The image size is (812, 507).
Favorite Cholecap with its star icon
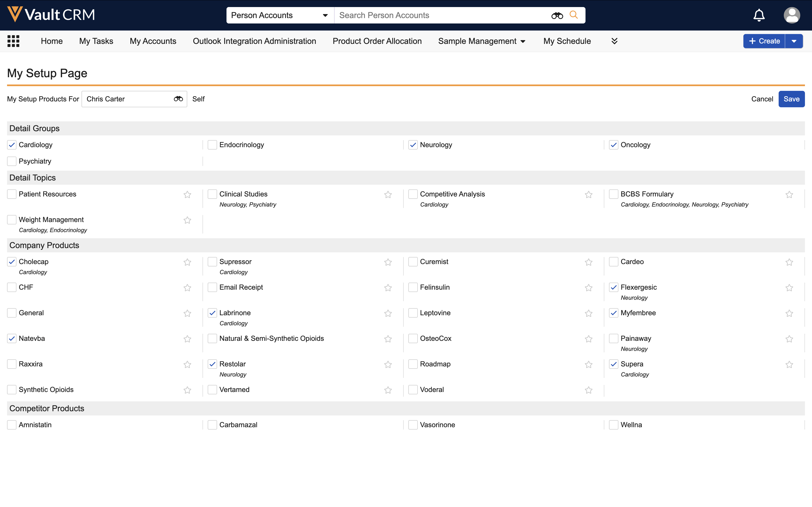[187, 262]
